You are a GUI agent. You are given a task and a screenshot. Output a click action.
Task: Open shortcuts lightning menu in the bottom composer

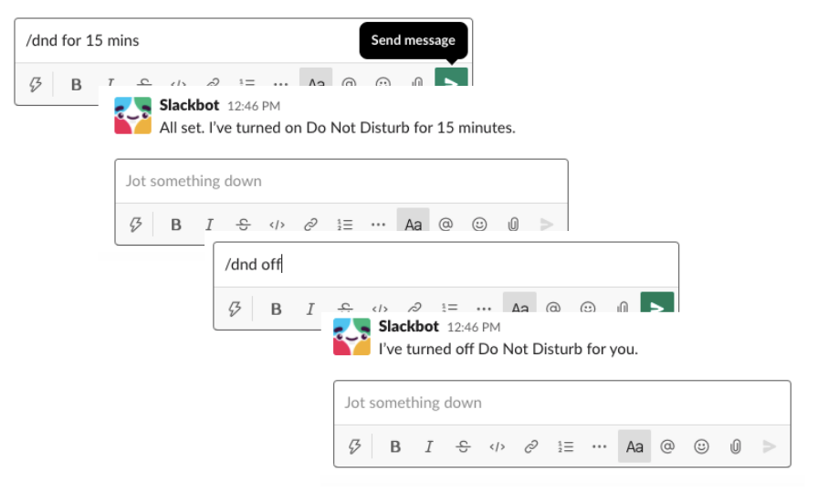tap(355, 446)
